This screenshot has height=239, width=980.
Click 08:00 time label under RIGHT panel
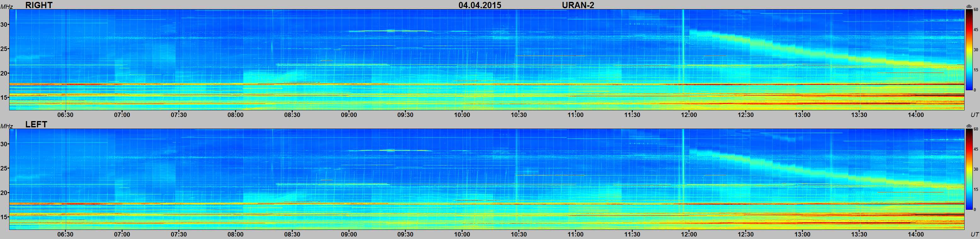(x=235, y=115)
